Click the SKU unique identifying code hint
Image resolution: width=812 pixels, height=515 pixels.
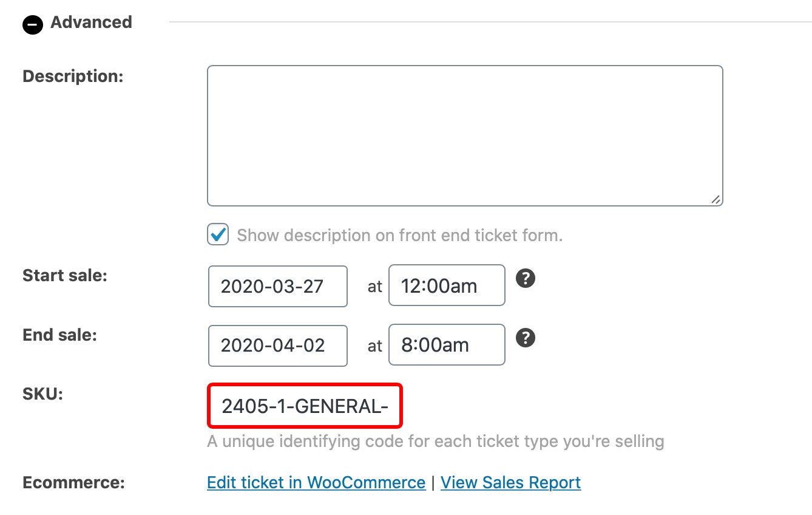point(435,441)
